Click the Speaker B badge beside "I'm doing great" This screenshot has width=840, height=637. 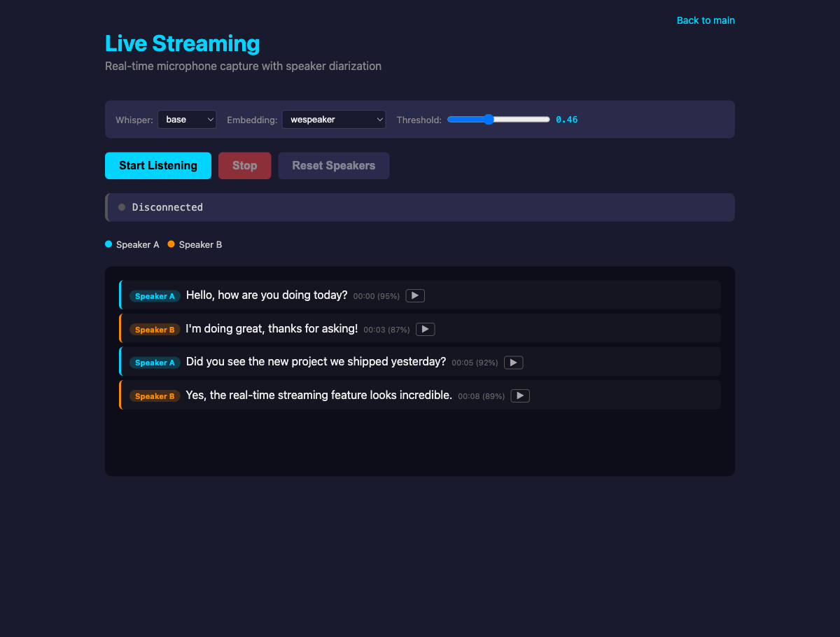pyautogui.click(x=155, y=330)
